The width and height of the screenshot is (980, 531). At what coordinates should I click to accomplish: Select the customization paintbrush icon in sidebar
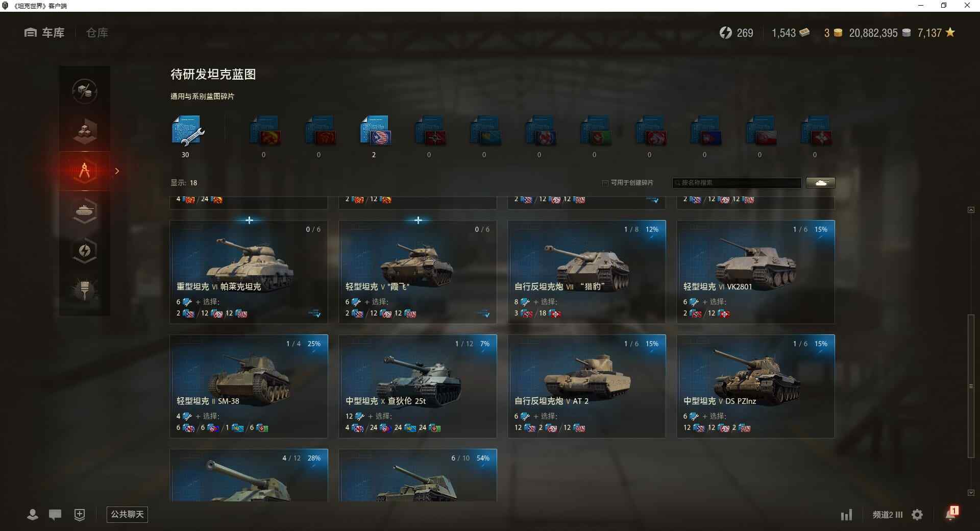click(x=85, y=291)
